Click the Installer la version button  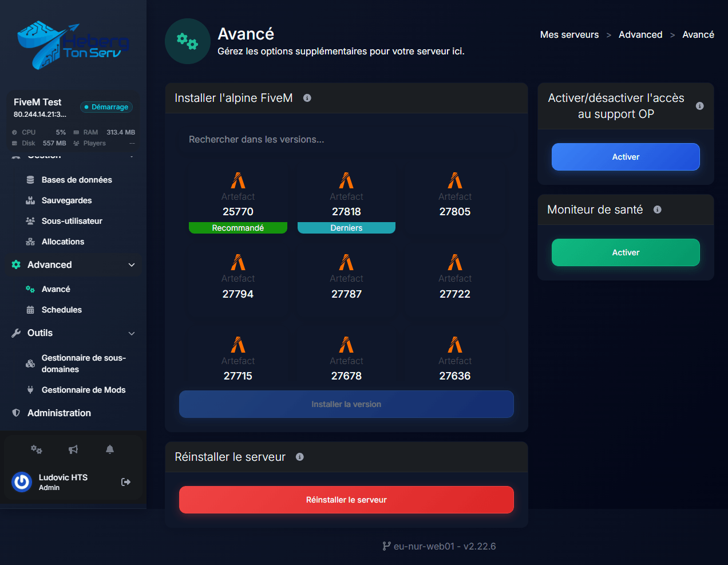pos(346,404)
